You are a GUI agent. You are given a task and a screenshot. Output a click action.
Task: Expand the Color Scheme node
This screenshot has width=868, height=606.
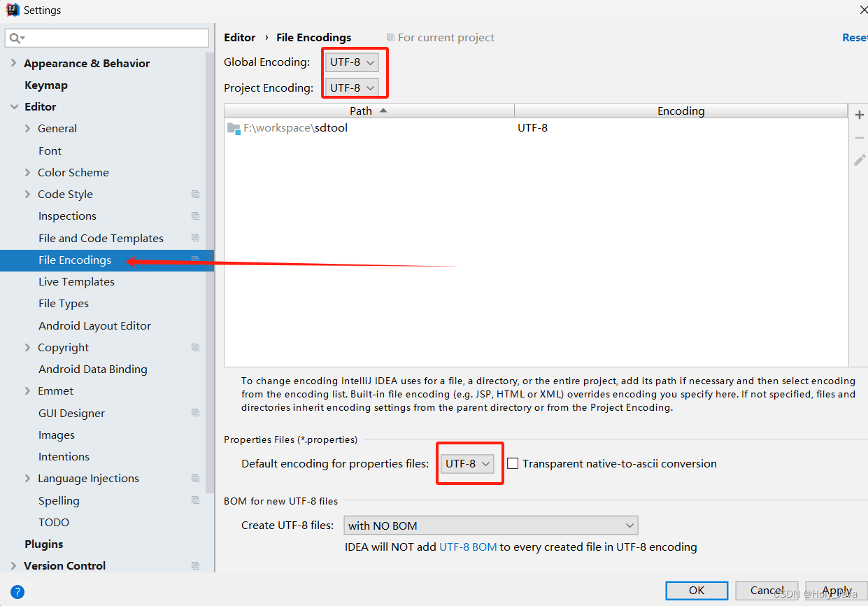tap(27, 173)
